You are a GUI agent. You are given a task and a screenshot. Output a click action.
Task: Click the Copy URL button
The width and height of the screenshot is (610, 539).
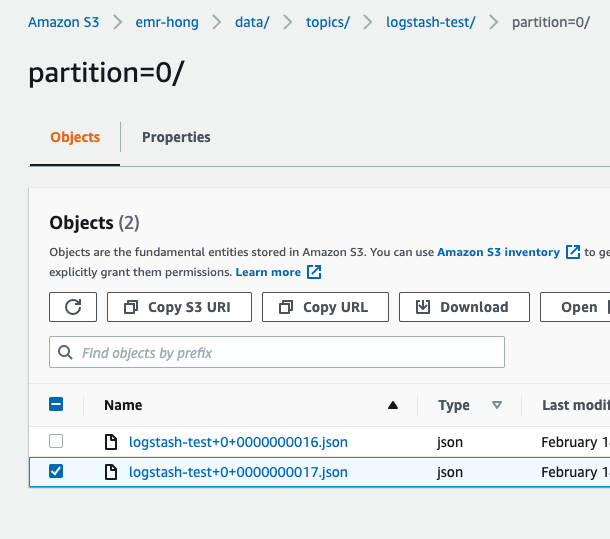pos(325,307)
